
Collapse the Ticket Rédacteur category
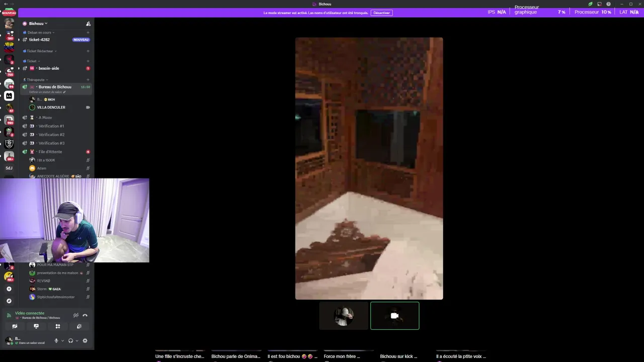[x=41, y=51]
